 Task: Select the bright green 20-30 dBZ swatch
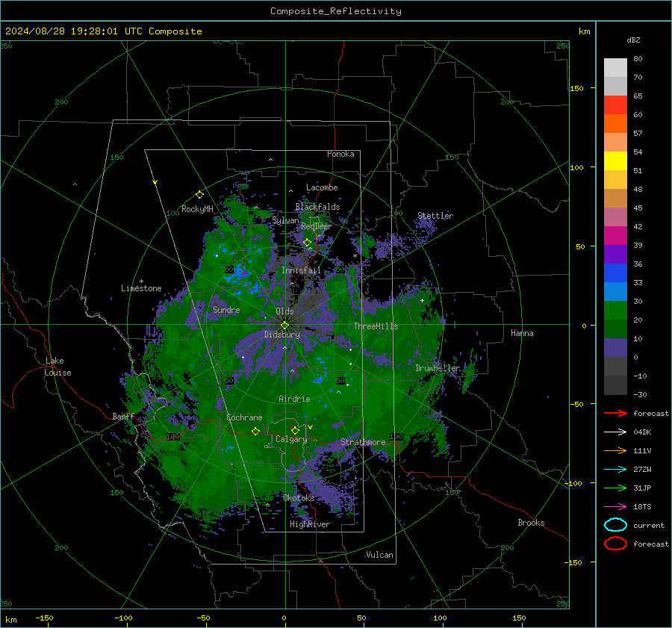pos(615,310)
